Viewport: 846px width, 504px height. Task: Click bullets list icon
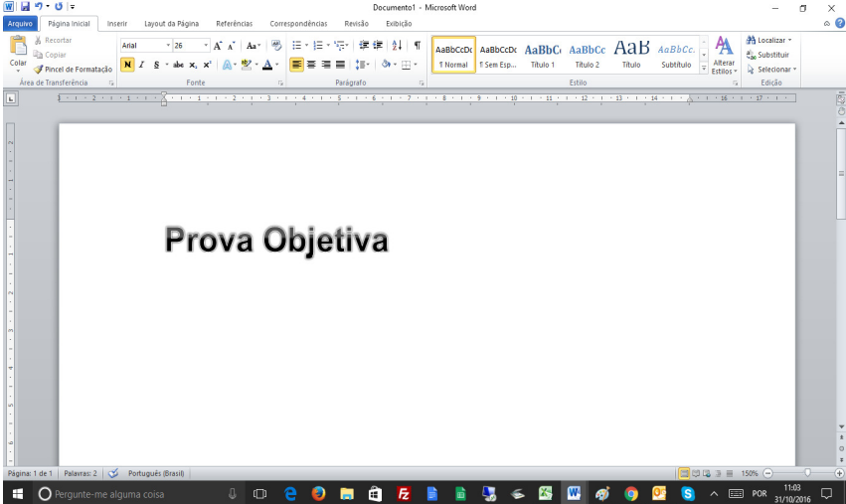(x=297, y=46)
